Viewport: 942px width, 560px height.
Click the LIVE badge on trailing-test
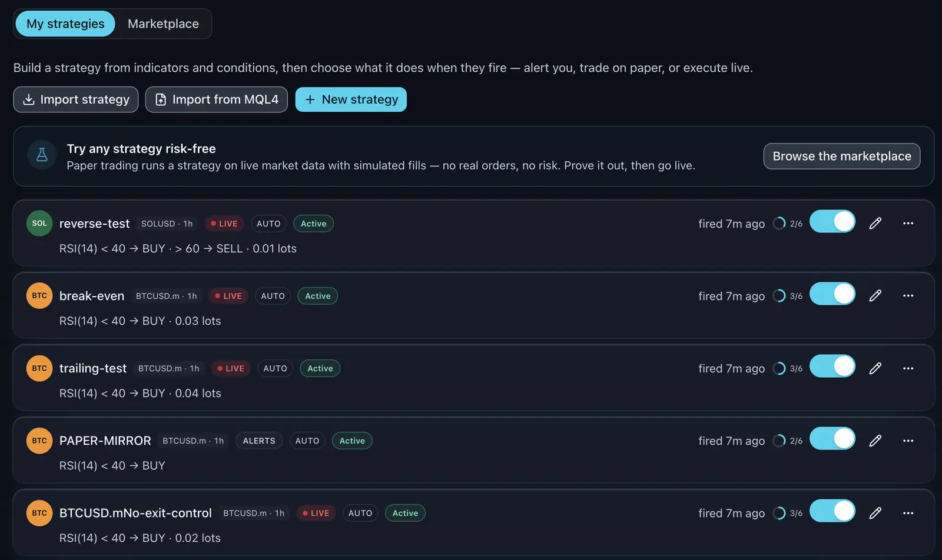(x=231, y=368)
